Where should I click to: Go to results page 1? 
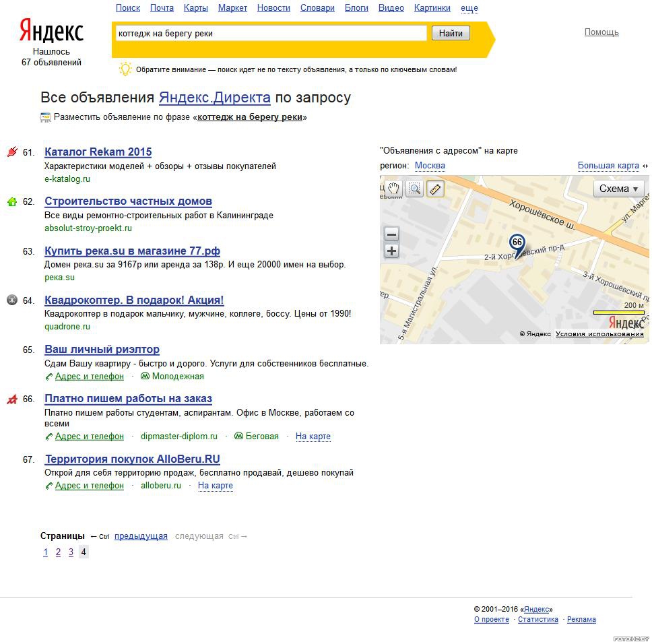click(x=45, y=552)
